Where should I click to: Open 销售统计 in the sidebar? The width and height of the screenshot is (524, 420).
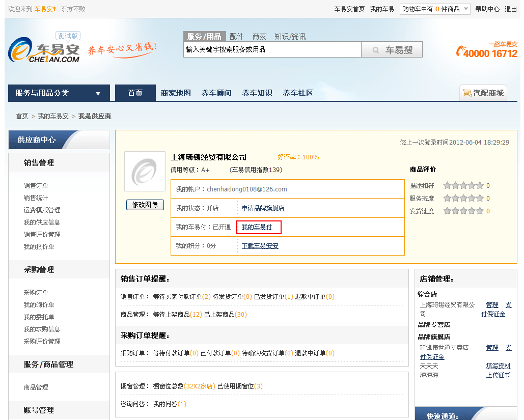tap(36, 198)
